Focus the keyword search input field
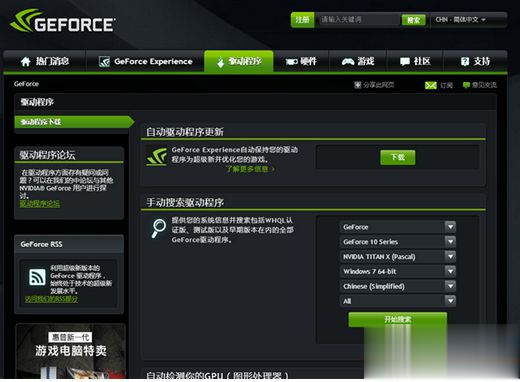Screen dimensions: 520x382 (358, 20)
